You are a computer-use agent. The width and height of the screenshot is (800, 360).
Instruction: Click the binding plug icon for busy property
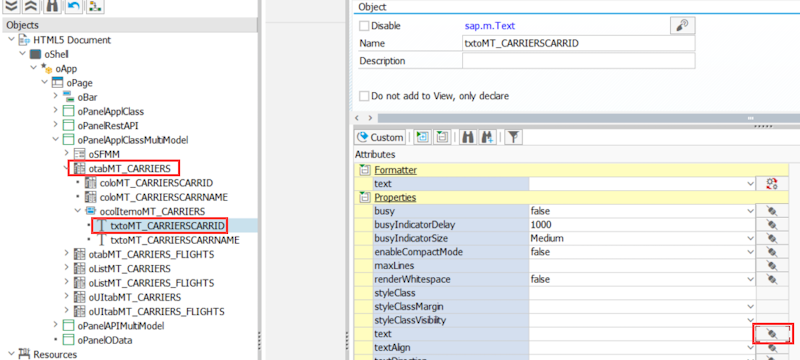pyautogui.click(x=772, y=211)
